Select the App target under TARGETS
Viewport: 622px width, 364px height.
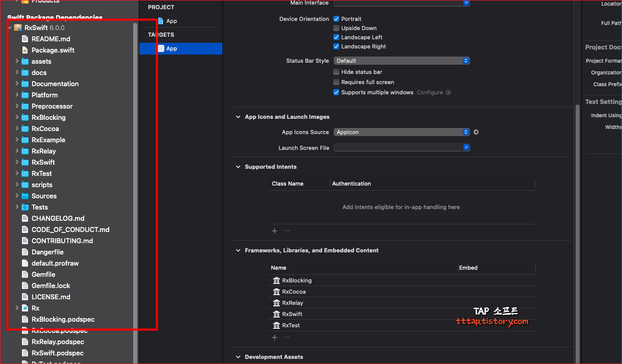pos(181,48)
